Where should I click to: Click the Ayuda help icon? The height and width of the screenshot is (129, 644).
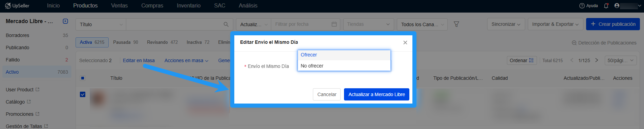(x=582, y=6)
